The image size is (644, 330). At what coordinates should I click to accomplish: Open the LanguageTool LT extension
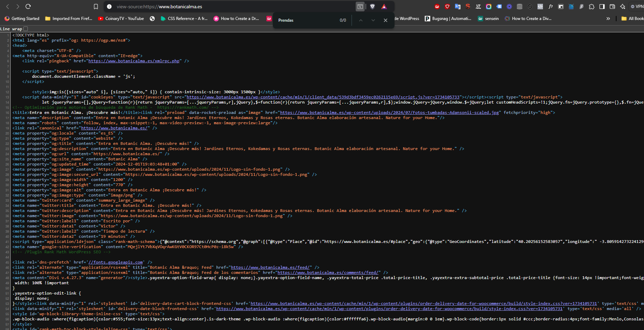click(x=478, y=7)
